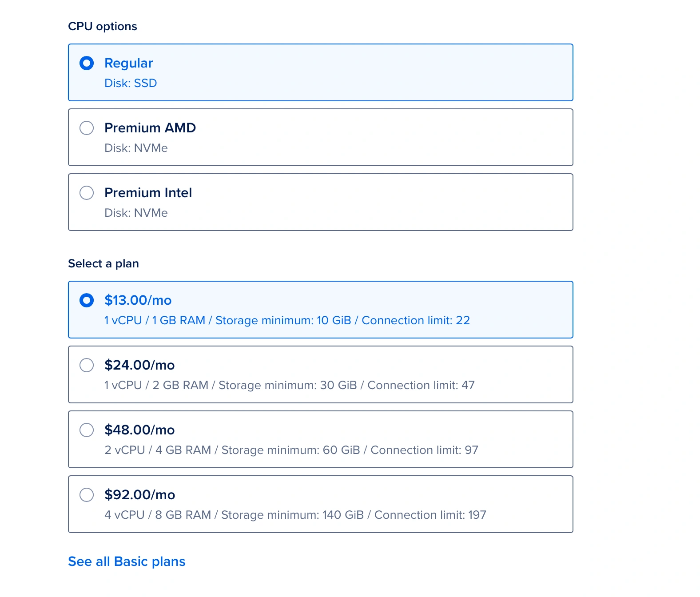Click the $24.00/mo price label

[x=139, y=365]
